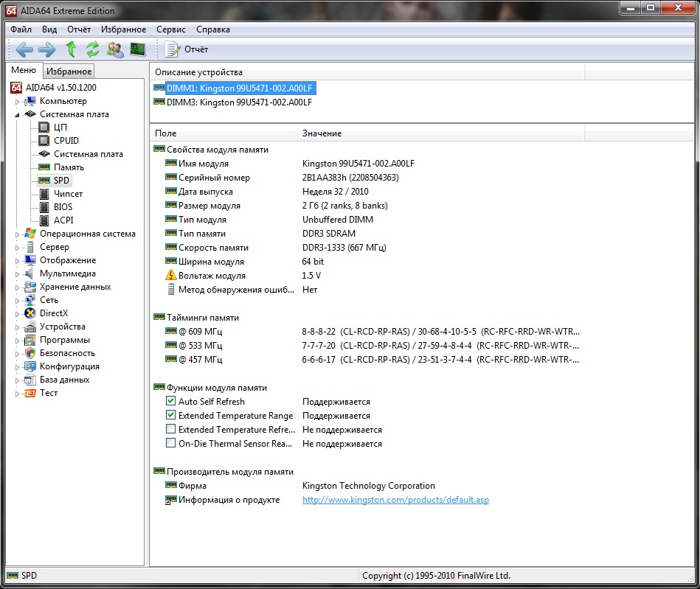Expand the Компьютер tree node
The height and width of the screenshot is (589, 700).
pos(17,102)
